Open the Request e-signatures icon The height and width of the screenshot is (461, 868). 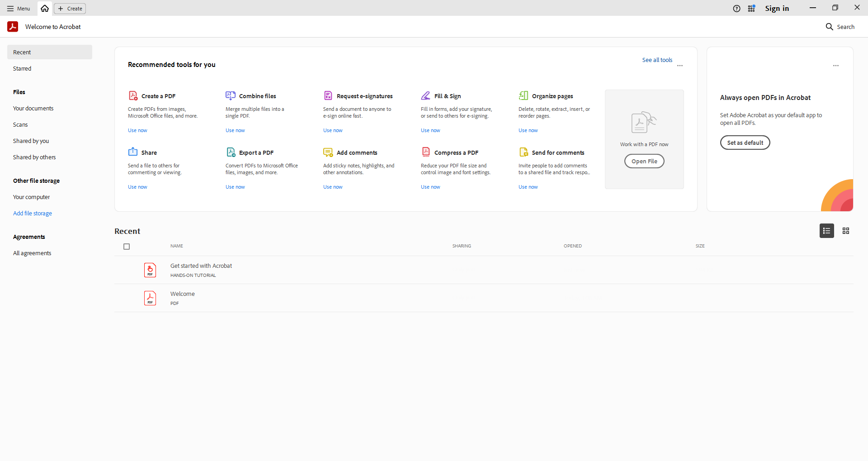click(328, 95)
